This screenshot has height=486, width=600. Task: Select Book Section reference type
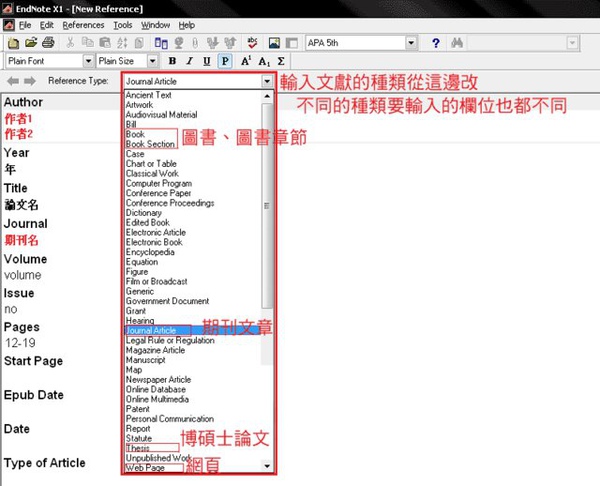[x=150, y=144]
